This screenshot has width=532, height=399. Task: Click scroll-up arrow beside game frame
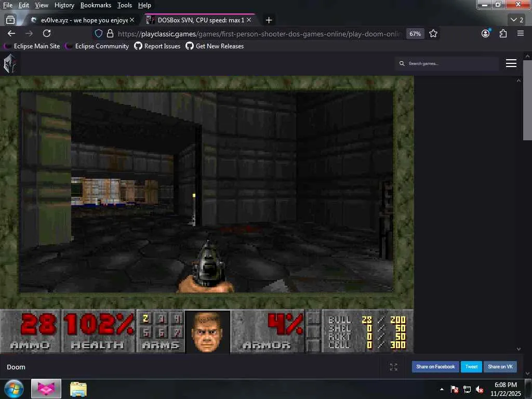tap(518, 81)
